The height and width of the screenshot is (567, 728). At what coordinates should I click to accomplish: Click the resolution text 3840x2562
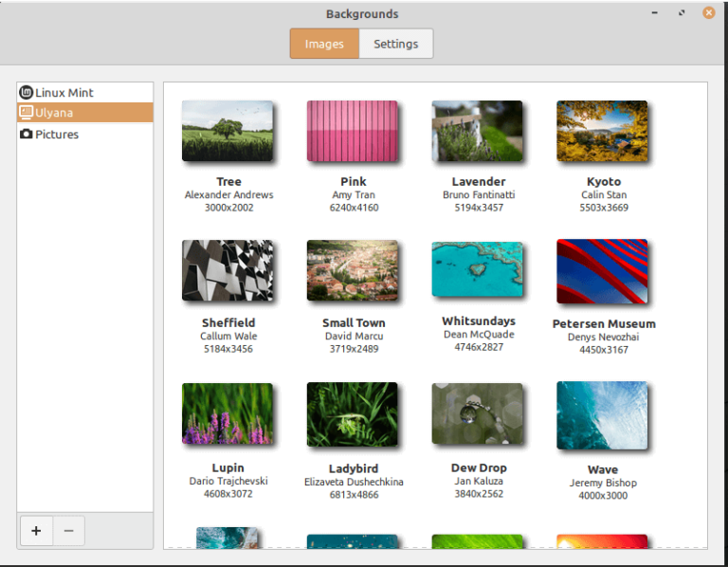(x=479, y=494)
